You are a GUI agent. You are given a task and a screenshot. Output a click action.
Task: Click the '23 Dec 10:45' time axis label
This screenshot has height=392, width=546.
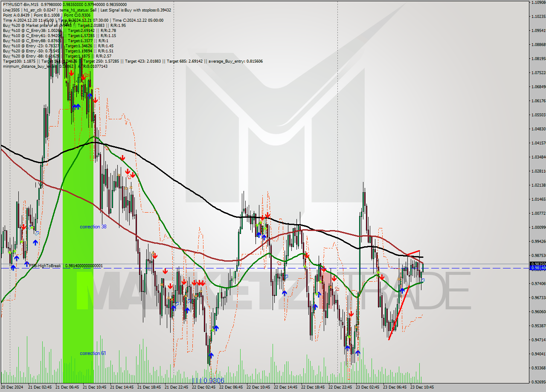coord(422,387)
